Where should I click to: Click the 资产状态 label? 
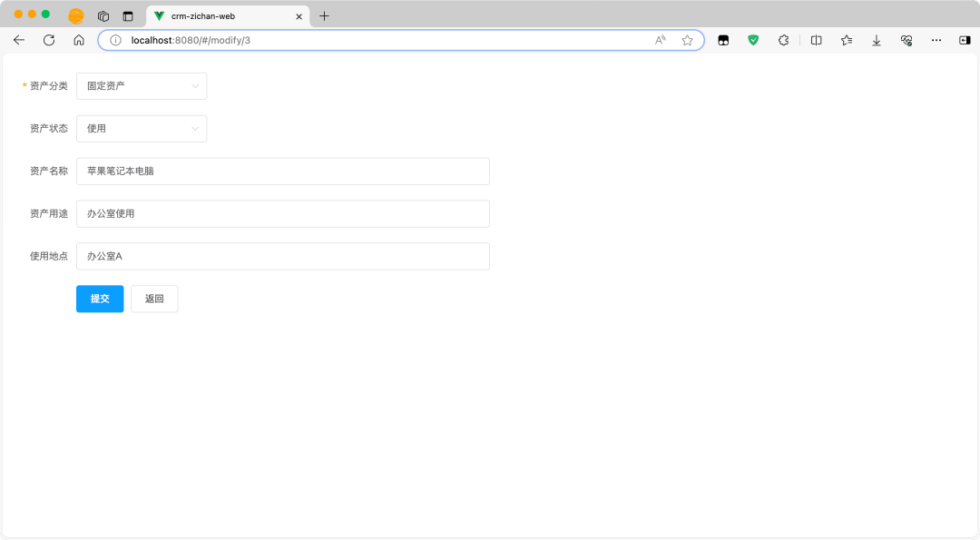coord(49,129)
